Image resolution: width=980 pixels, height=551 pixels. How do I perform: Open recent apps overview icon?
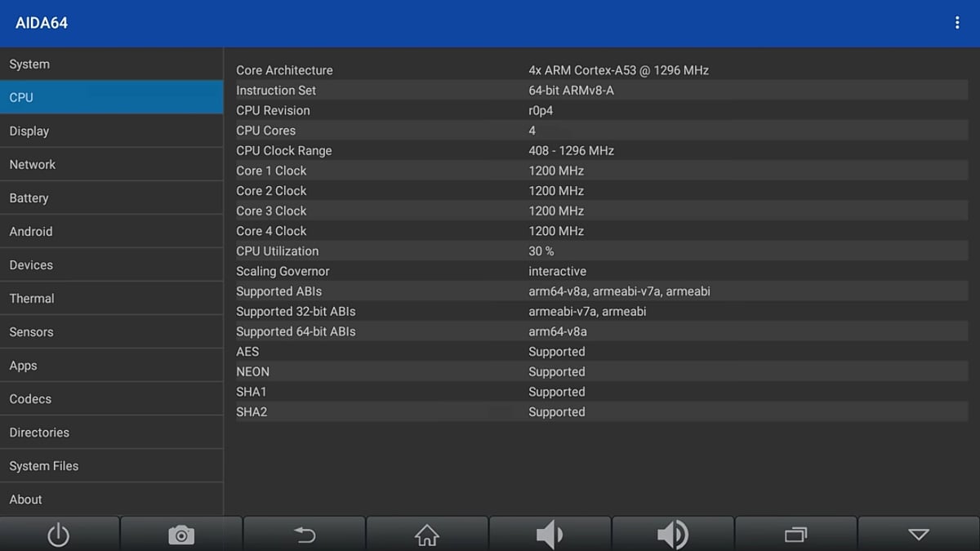795,535
